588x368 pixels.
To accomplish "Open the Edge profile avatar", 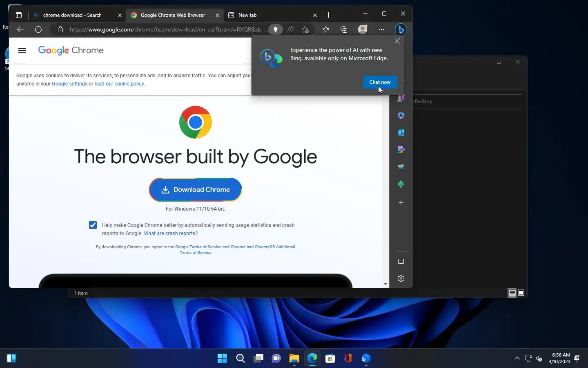I will (x=363, y=29).
